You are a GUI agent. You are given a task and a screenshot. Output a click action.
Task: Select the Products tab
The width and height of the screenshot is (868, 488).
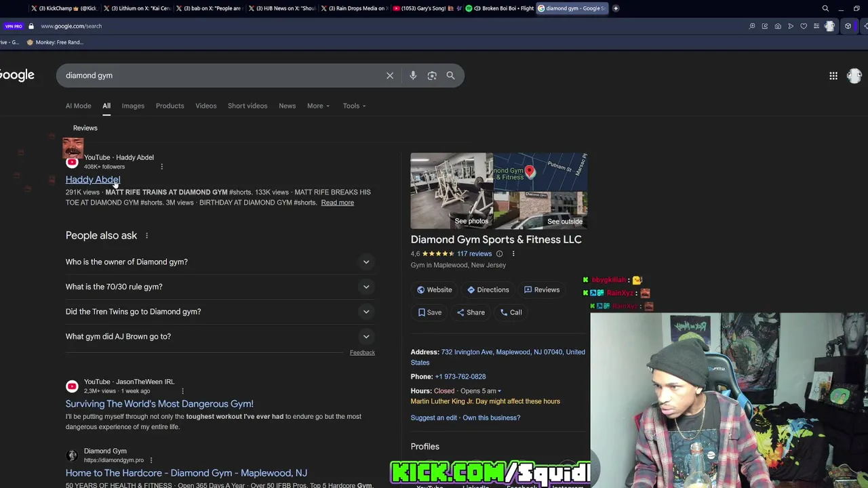pos(170,106)
